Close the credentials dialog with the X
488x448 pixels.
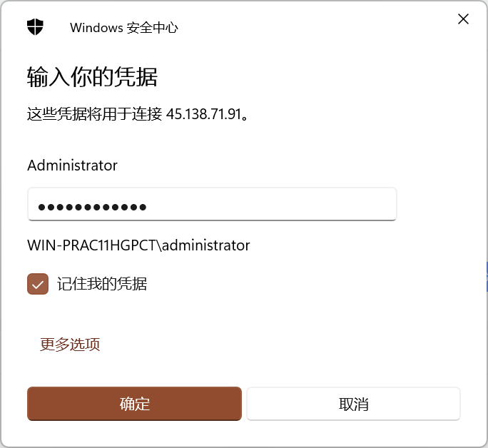point(463,19)
